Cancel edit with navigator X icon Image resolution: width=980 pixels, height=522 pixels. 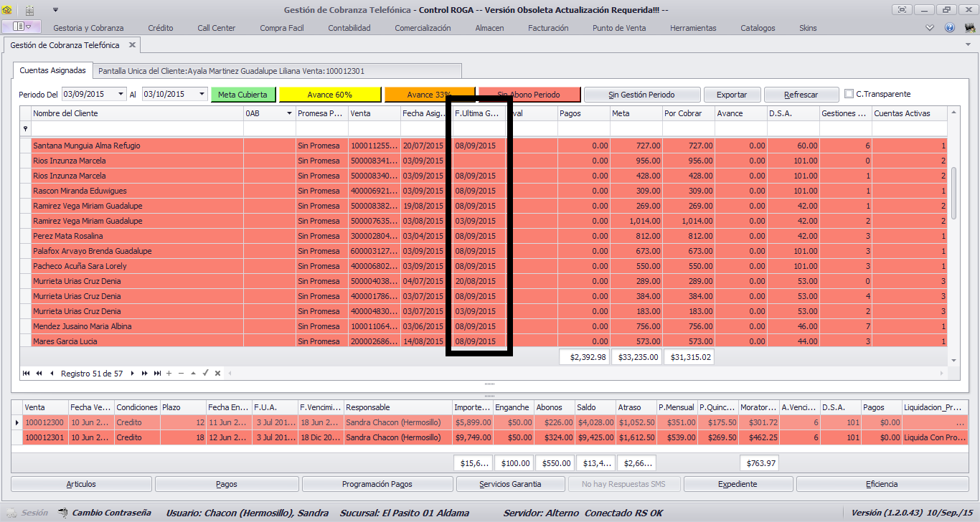pos(217,373)
